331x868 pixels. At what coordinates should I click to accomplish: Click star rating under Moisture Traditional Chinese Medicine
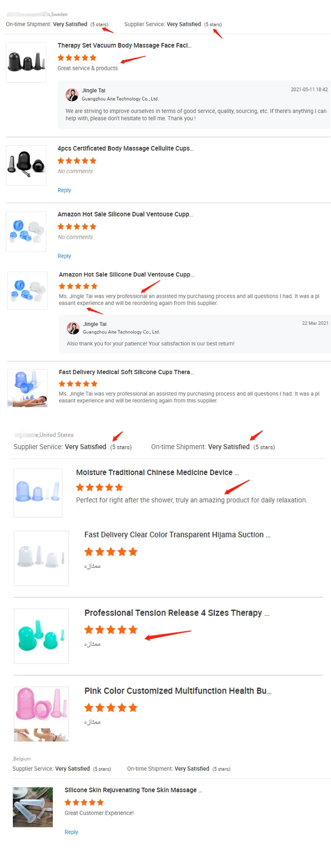coord(99,488)
